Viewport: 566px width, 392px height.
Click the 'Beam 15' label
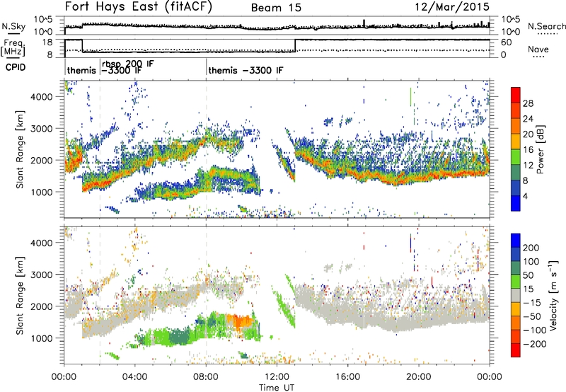click(276, 8)
